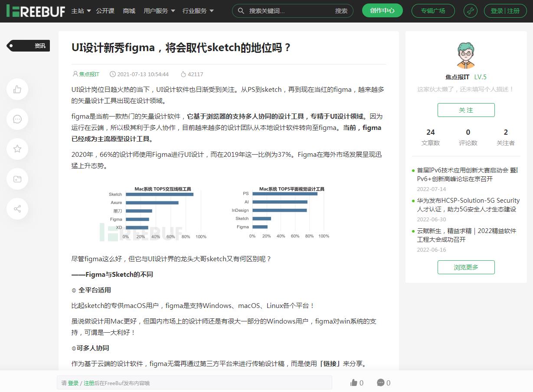Click the article title text

(x=181, y=48)
